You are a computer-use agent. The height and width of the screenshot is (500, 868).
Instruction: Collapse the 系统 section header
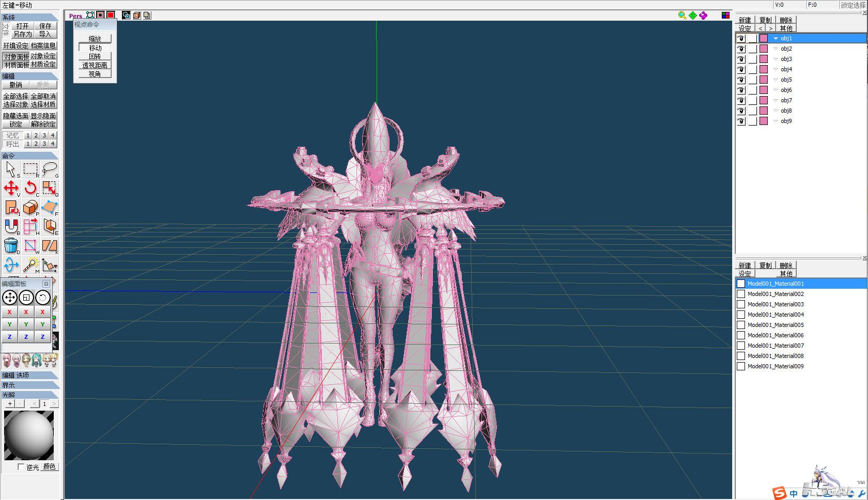[30, 17]
